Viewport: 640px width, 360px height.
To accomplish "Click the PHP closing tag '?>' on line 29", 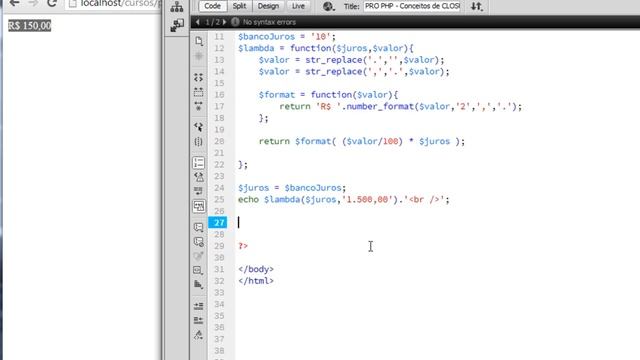I will pyautogui.click(x=243, y=246).
